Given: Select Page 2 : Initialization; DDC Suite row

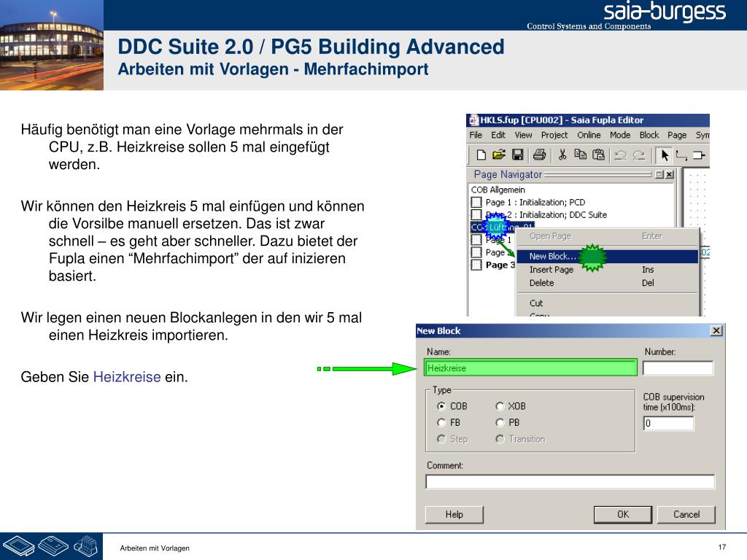Looking at the screenshot, I should (x=539, y=215).
